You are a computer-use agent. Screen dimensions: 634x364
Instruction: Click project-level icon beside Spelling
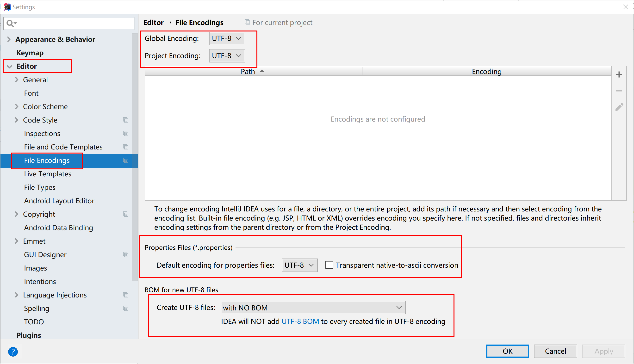tap(126, 308)
